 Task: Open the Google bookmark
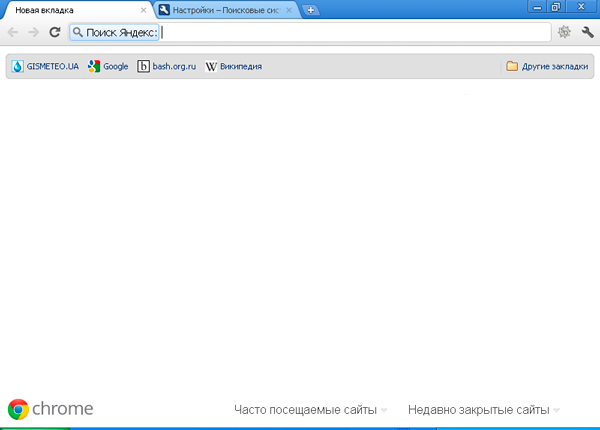point(108,66)
